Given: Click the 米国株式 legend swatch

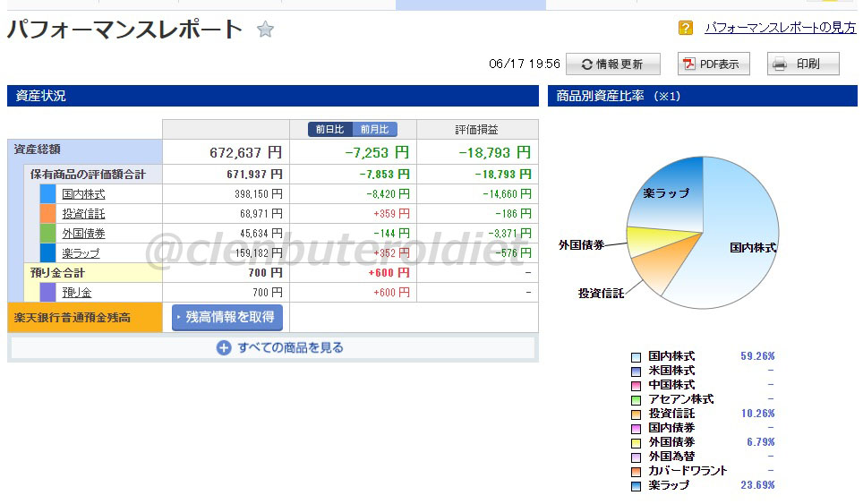Looking at the screenshot, I should coord(636,372).
